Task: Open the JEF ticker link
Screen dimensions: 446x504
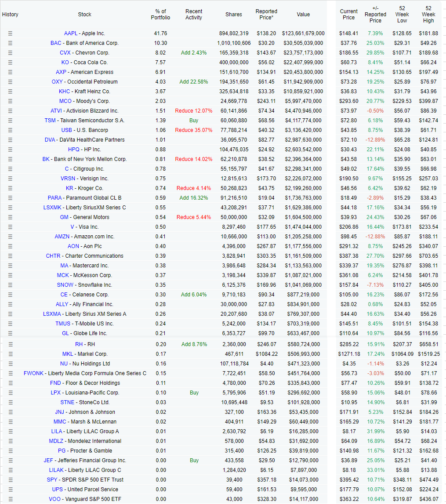Action: pos(48,460)
